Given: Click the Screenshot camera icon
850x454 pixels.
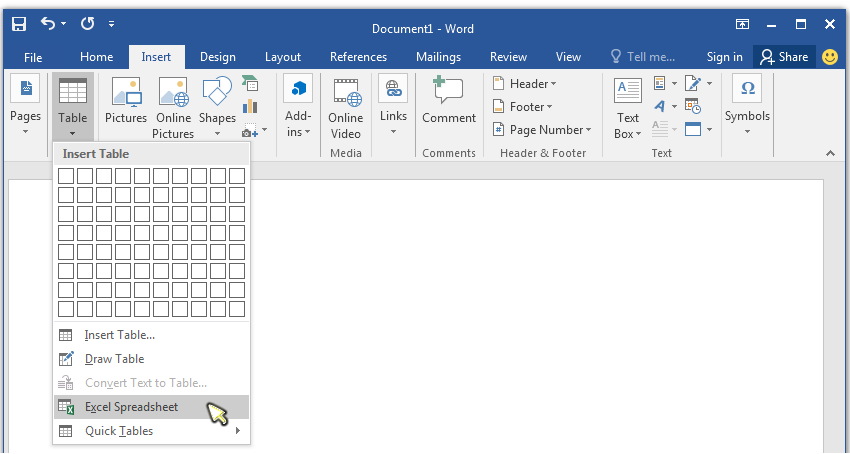Looking at the screenshot, I should pos(250,130).
